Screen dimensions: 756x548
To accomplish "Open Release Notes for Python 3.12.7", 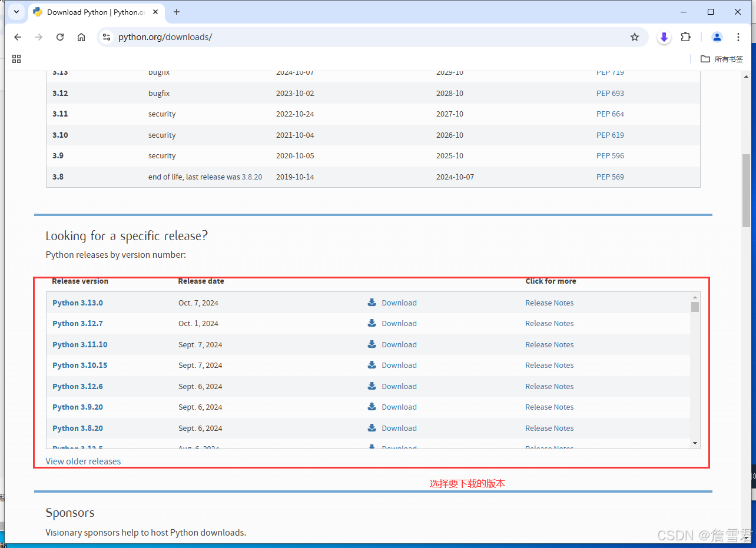I will [549, 324].
